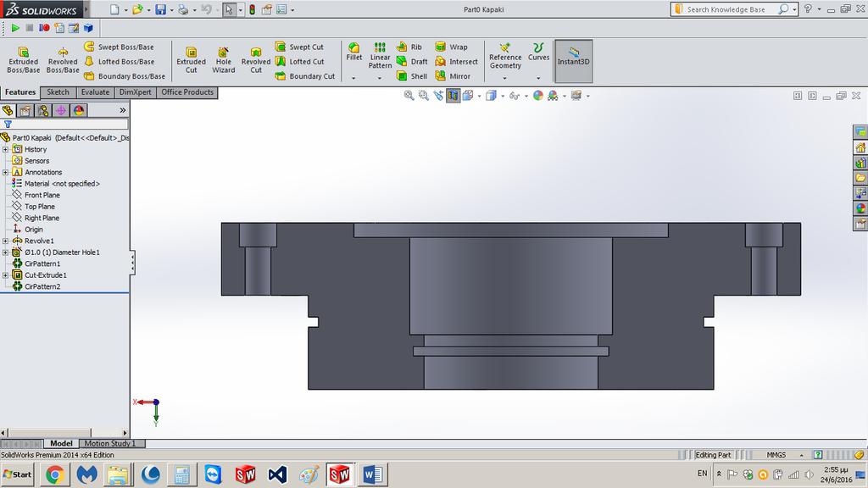Select Extruded Cut tool
Viewport: 868px width, 488px height.
191,60
